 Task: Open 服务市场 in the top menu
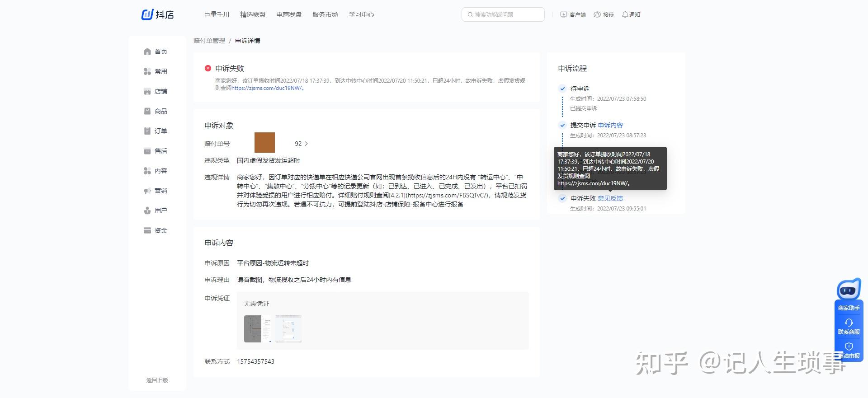point(325,14)
